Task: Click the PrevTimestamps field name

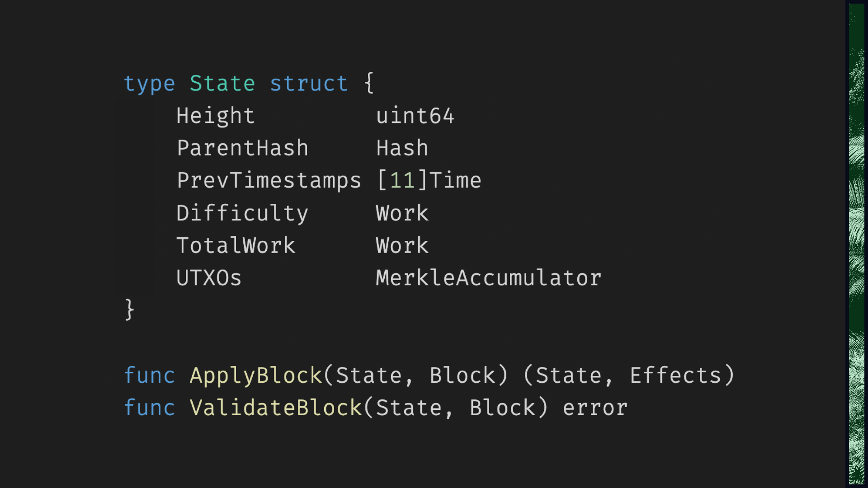Action: coord(269,181)
